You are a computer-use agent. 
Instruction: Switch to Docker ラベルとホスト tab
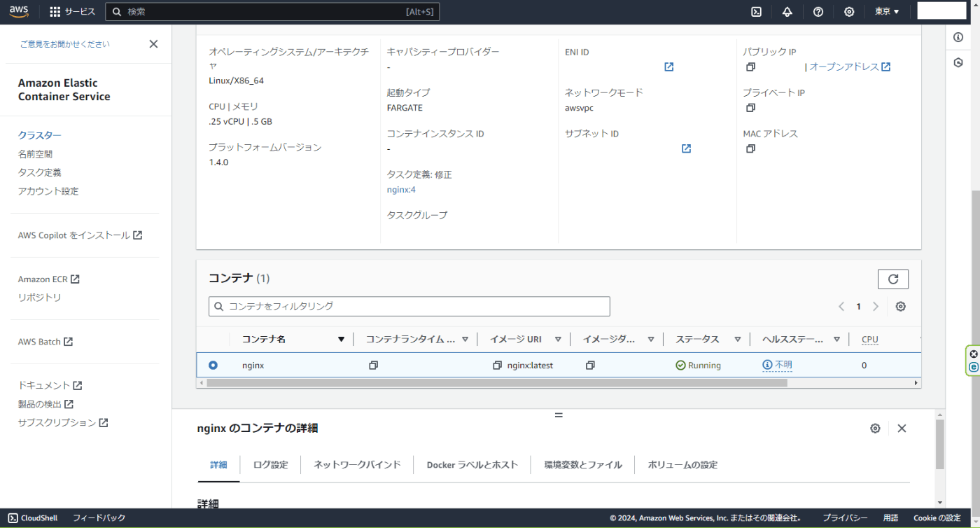[472, 465]
